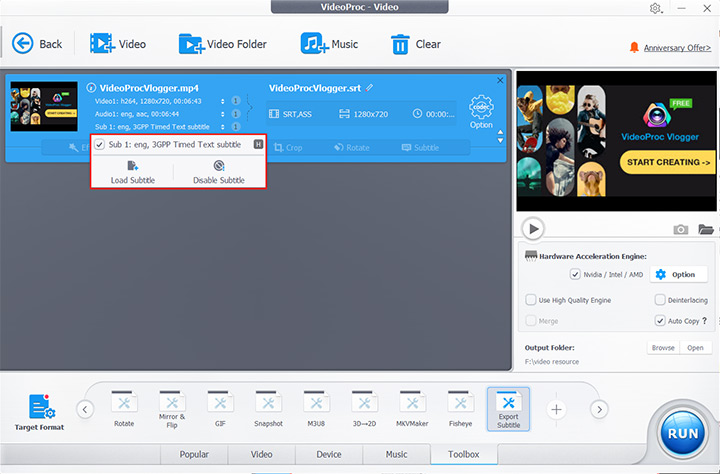This screenshot has width=720, height=474.
Task: Edit output name VideoProcVlogger.srt pencil icon
Action: pyautogui.click(x=370, y=87)
